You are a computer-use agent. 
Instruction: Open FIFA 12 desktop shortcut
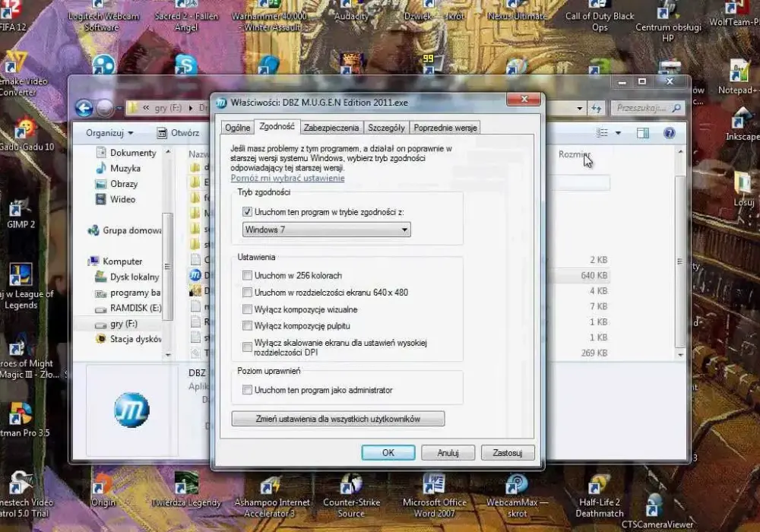[12, 15]
